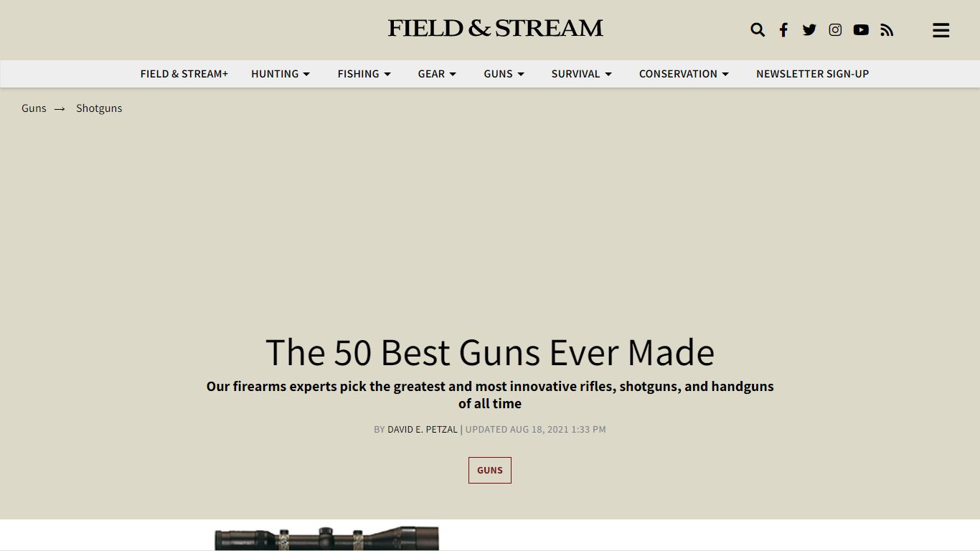Expand the Guns dropdown arrow in navbar
The width and height of the screenshot is (980, 551).
(521, 74)
